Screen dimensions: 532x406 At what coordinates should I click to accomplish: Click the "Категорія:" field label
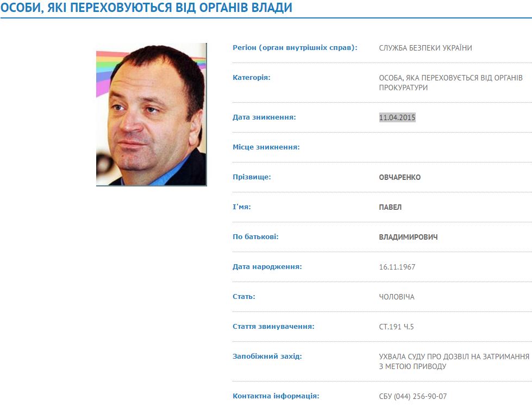coord(252,77)
